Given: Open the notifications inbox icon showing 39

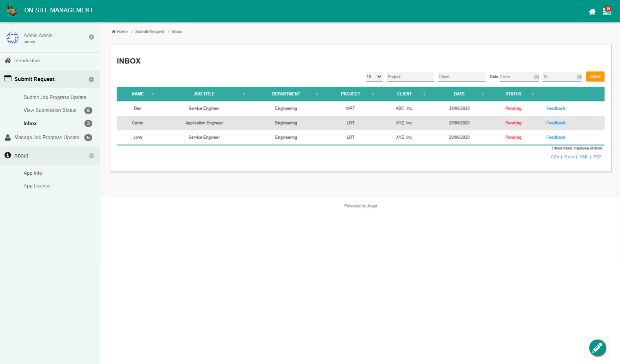Looking at the screenshot, I should tap(606, 12).
